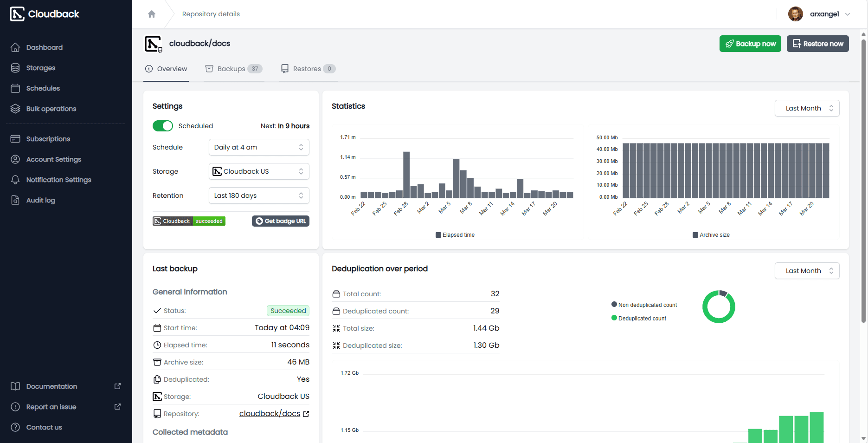Click the Backups count badge 37
This screenshot has height=443, width=868.
click(255, 69)
